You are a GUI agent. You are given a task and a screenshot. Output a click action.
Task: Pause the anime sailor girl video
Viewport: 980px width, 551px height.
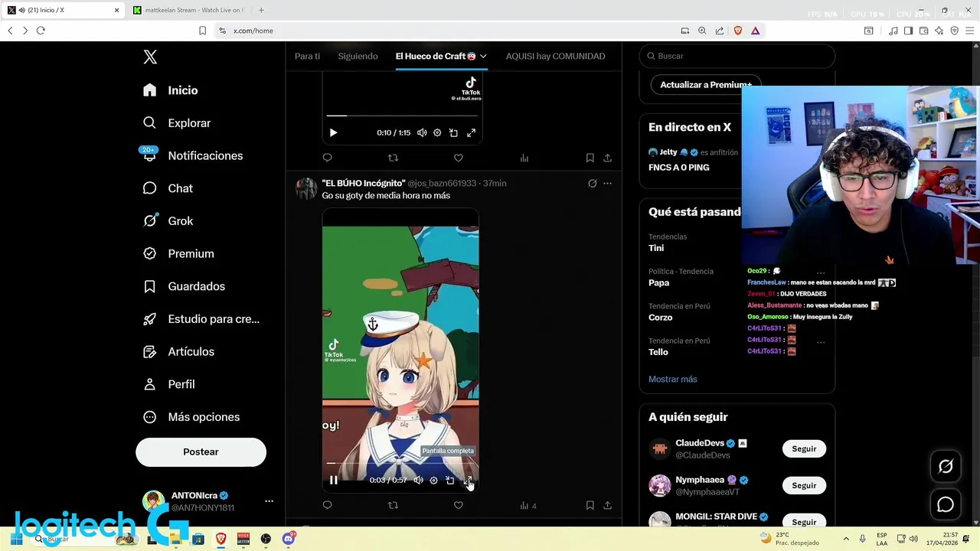[x=333, y=481]
